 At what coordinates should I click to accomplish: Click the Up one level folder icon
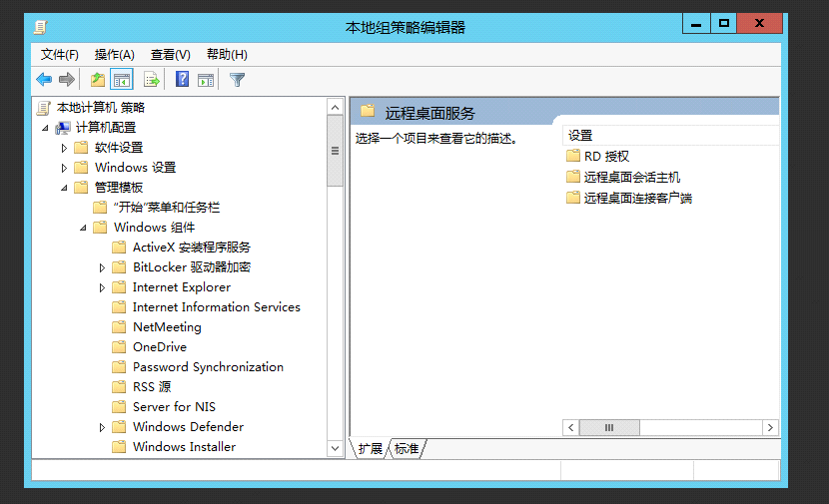pyautogui.click(x=98, y=80)
